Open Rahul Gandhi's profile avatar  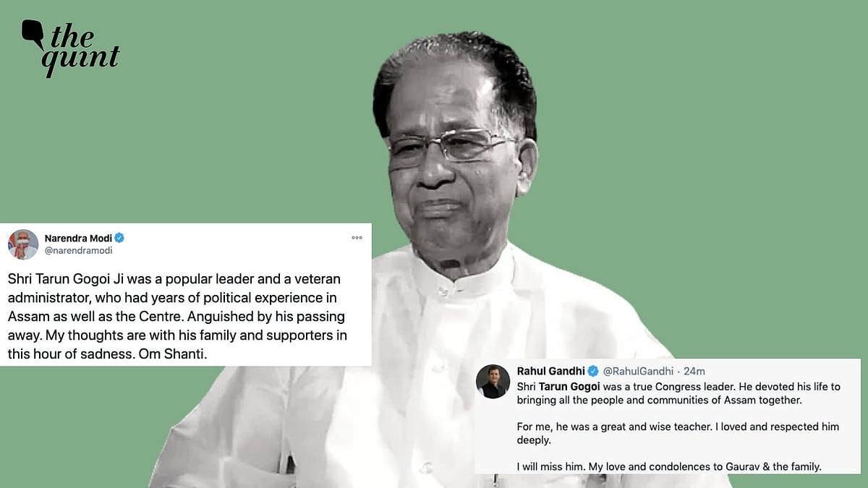[x=493, y=381]
